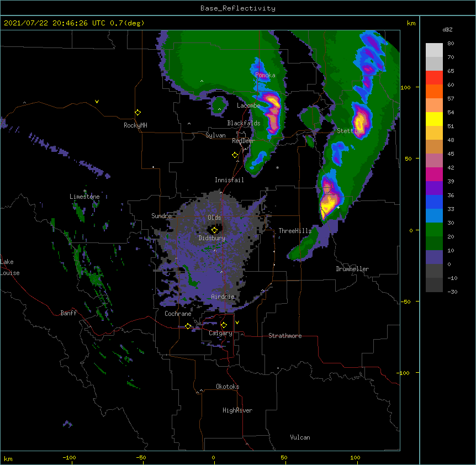Select the 20 dBZ green color swatch
This screenshot has width=476, height=465.
[x=434, y=230]
